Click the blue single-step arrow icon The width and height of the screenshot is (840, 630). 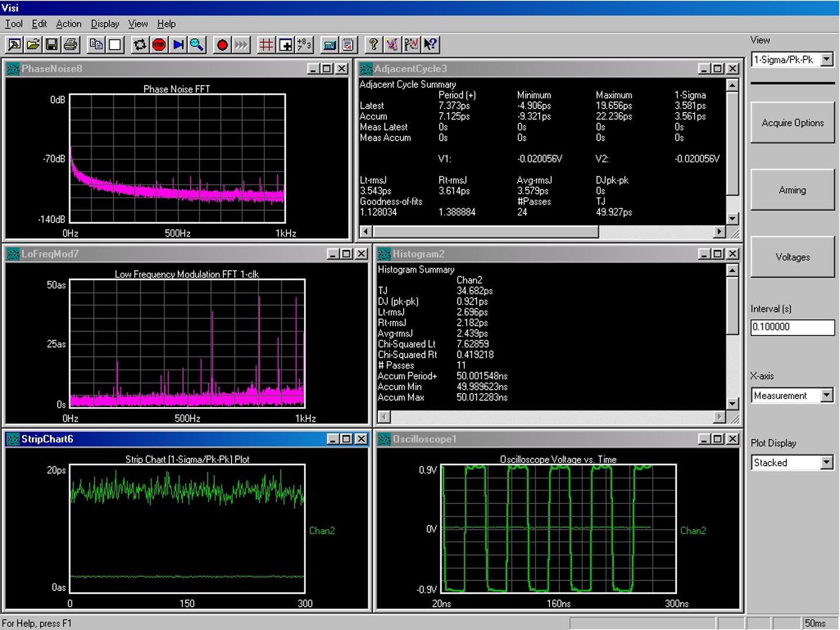pos(178,44)
